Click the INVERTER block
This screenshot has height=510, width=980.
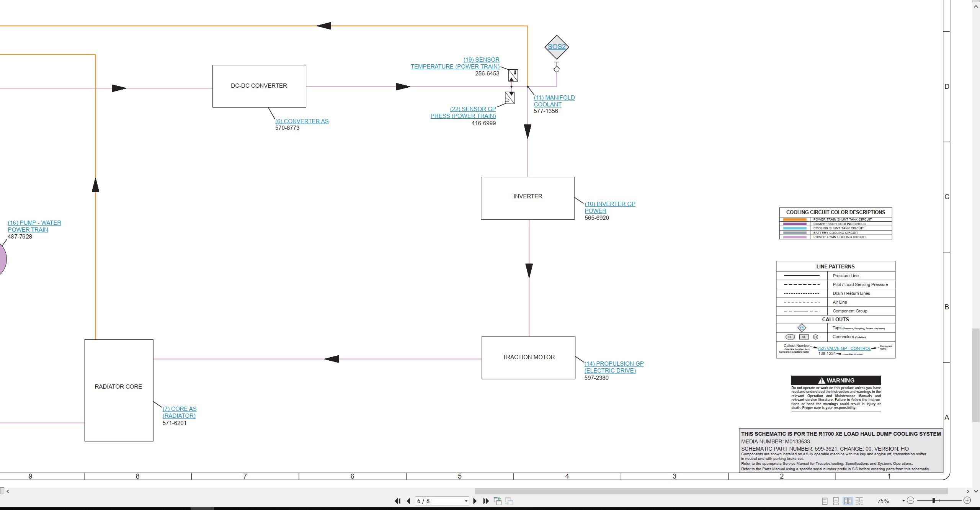tap(528, 198)
